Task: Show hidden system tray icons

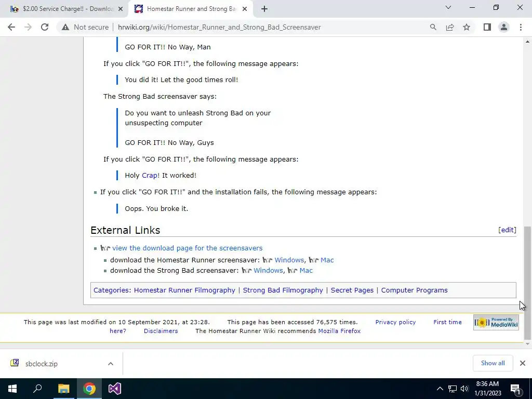Action: coord(440,389)
